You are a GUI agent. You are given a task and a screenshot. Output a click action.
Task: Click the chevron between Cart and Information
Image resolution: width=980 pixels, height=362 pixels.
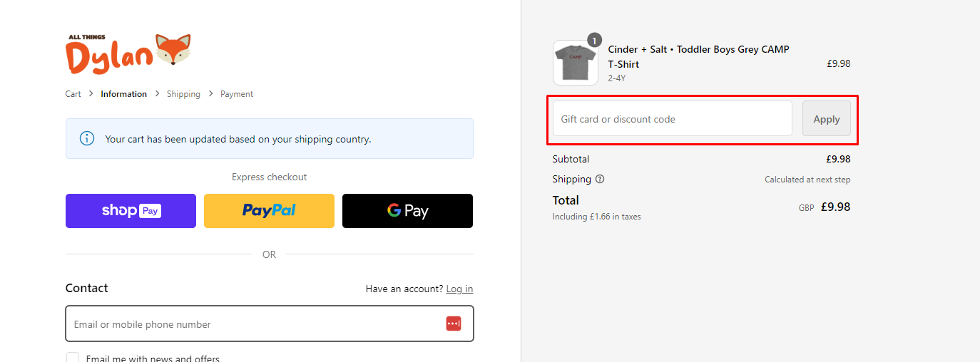coord(91,94)
